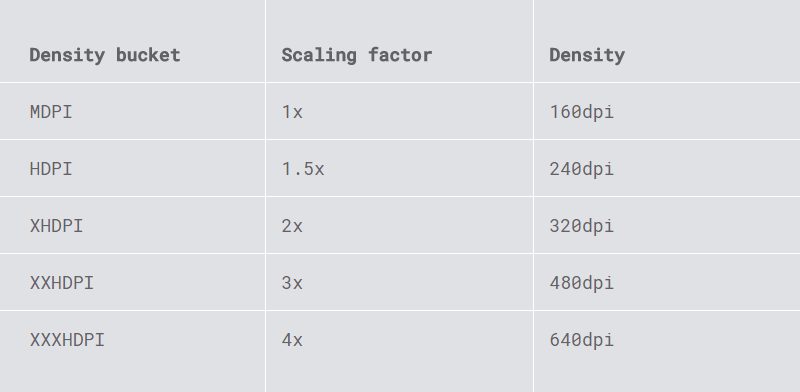Click the 480dpi density value
This screenshot has height=392, width=800.
click(x=582, y=283)
